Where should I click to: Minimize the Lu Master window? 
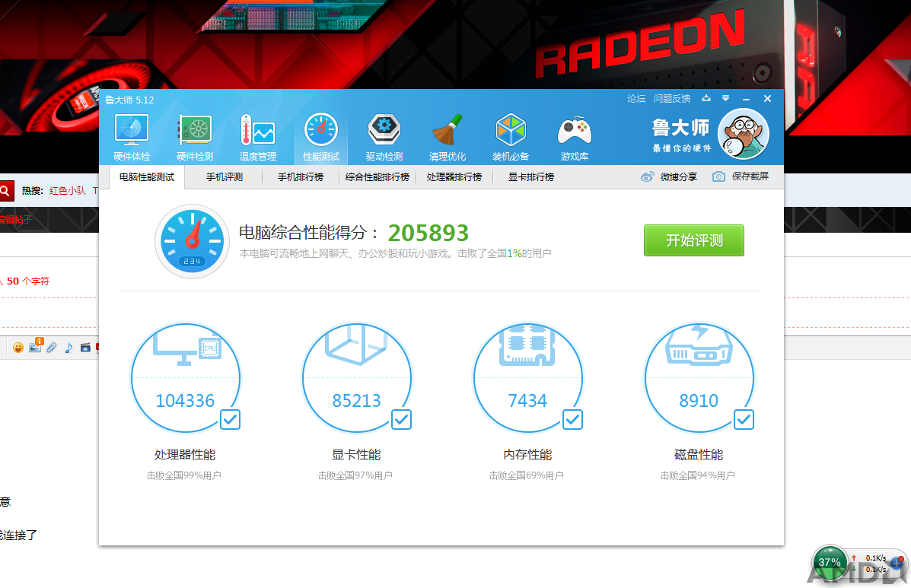click(x=746, y=99)
